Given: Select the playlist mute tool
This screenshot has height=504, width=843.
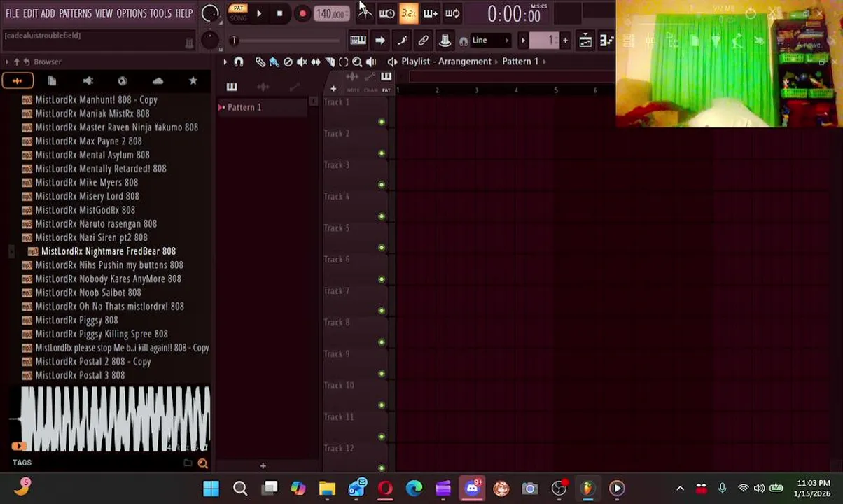Looking at the screenshot, I should pos(302,62).
